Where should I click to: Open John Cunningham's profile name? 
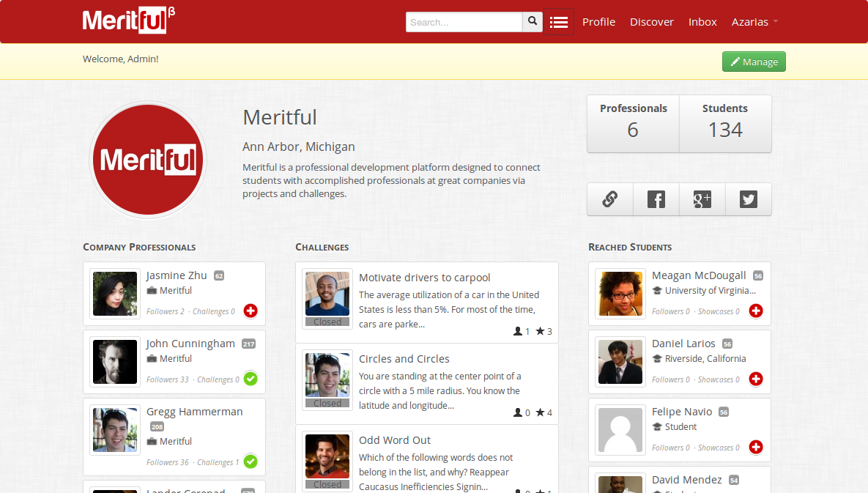(x=191, y=344)
